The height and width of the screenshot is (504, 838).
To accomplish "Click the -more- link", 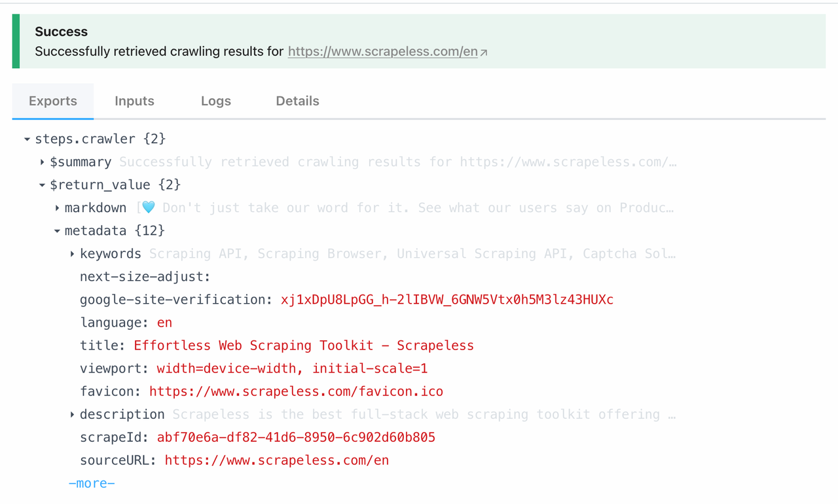I will [x=92, y=483].
